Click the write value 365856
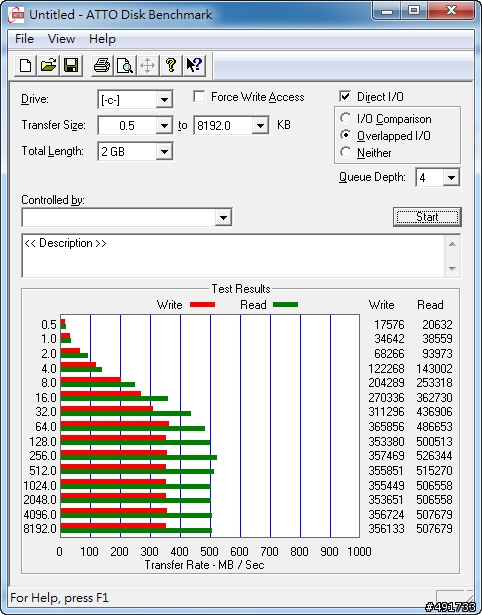This screenshot has width=482, height=615. tap(386, 426)
